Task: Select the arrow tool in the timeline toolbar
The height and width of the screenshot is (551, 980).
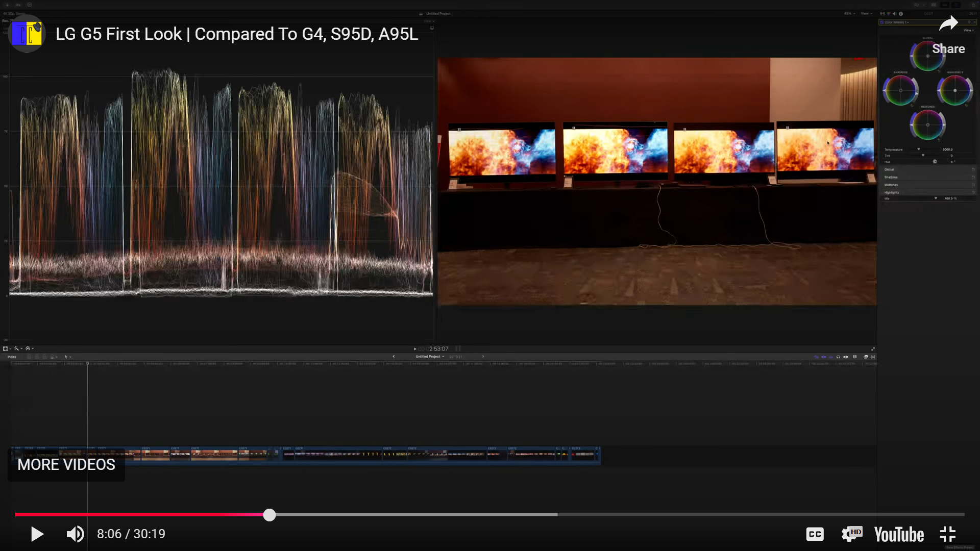Action: pyautogui.click(x=66, y=357)
